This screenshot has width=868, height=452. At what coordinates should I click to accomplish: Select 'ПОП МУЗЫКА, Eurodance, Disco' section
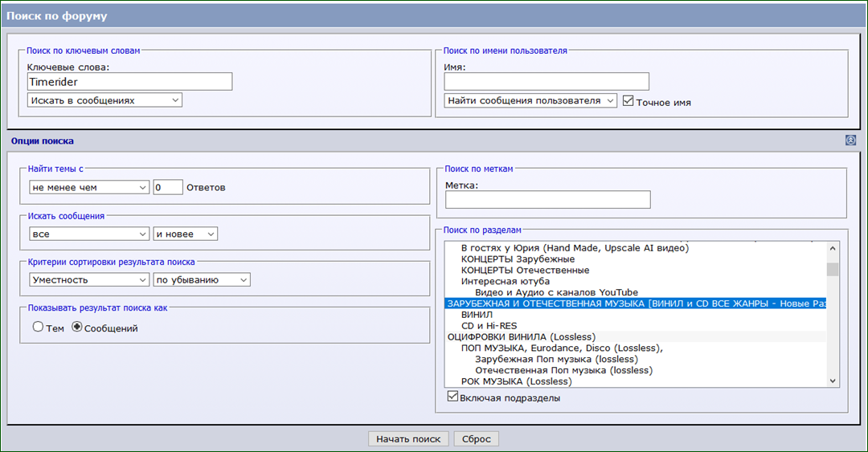(x=636, y=348)
